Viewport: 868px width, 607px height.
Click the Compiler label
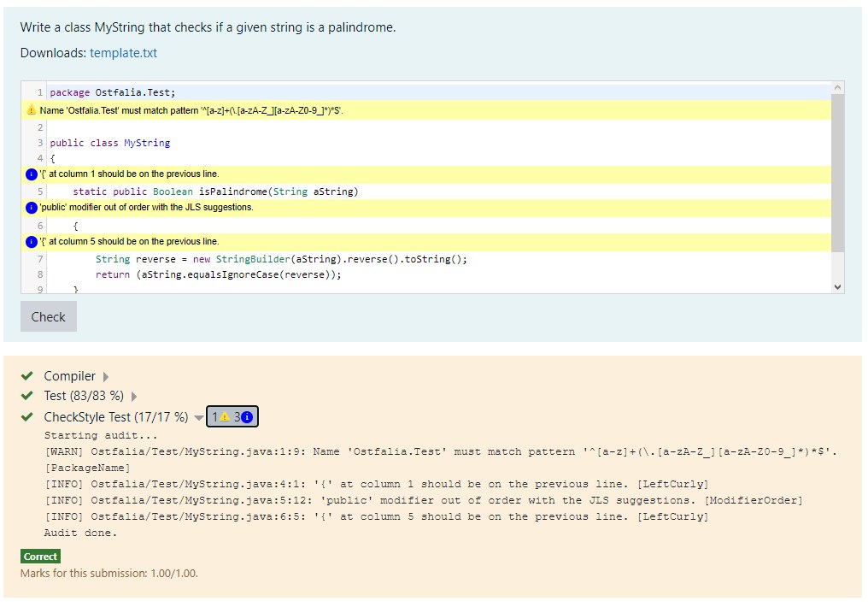(x=70, y=376)
